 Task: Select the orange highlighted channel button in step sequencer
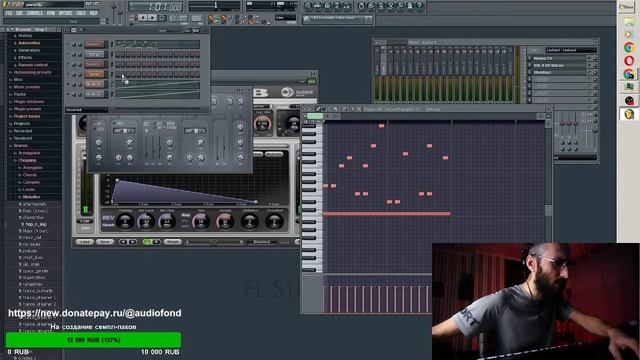coord(94,74)
